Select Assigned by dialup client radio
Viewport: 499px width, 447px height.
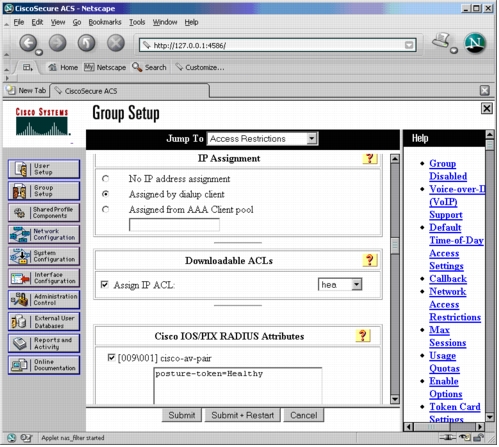106,194
